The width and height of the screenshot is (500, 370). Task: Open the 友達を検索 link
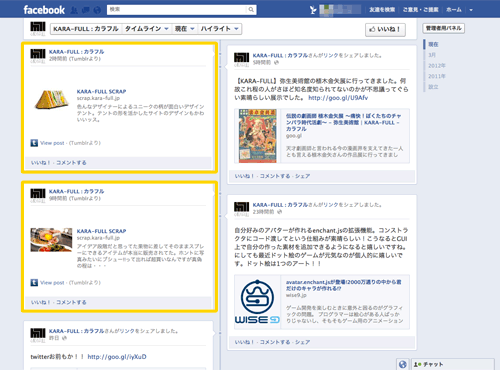pos(382,10)
